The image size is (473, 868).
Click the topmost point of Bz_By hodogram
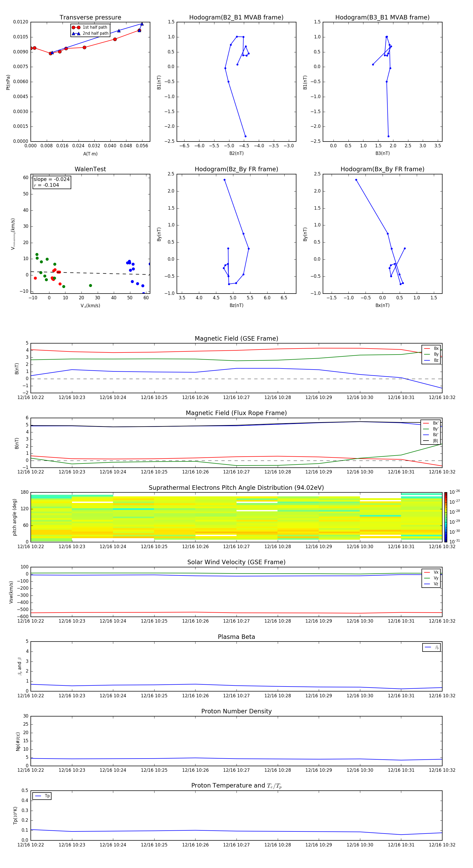pos(225,180)
